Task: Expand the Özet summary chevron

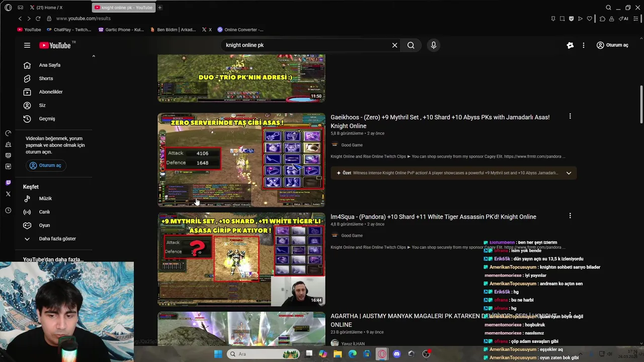Action: (569, 173)
